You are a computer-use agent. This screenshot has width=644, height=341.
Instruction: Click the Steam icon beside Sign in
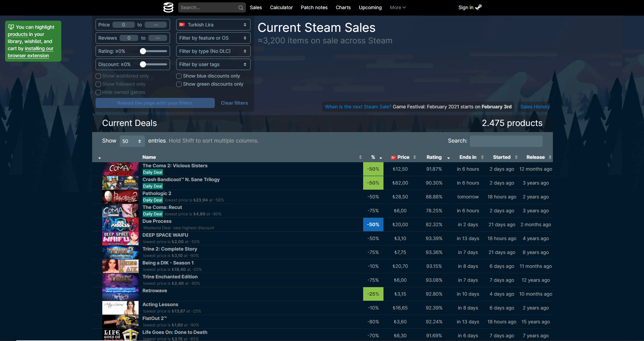478,7
